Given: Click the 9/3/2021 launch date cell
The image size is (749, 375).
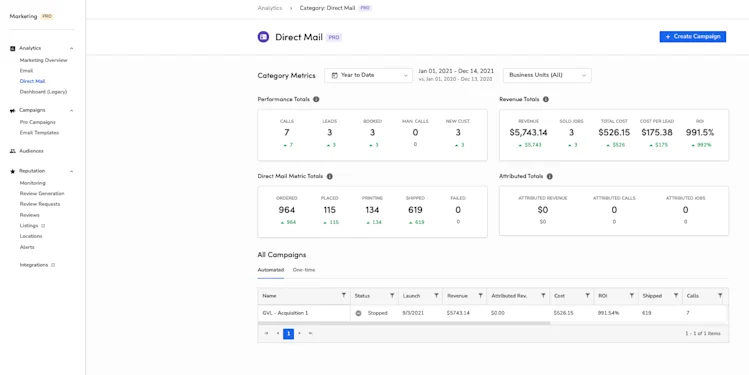Looking at the screenshot, I should (413, 313).
